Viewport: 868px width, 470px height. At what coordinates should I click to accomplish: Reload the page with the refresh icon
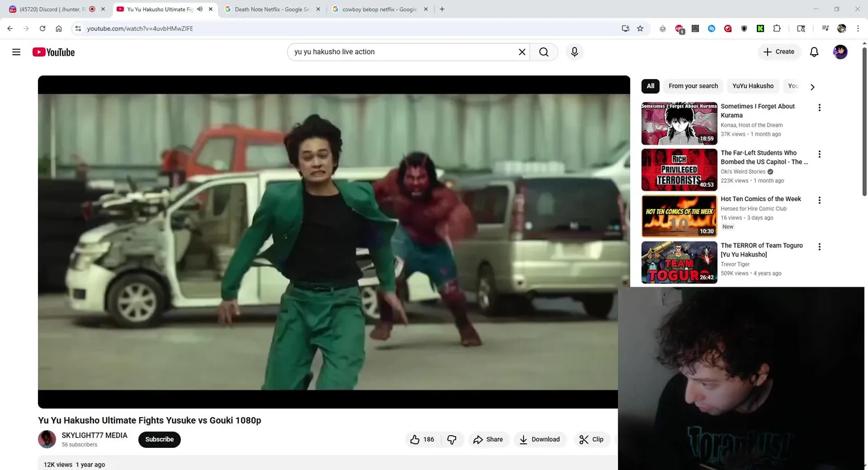click(42, 29)
